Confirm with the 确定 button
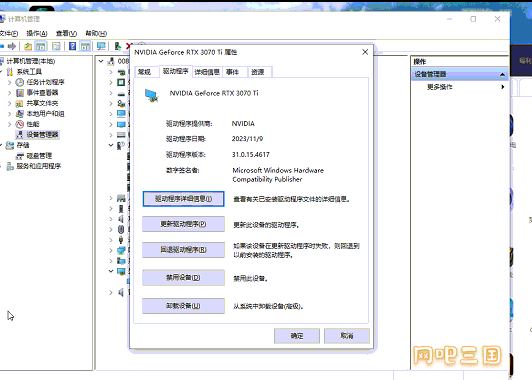Image resolution: width=532 pixels, height=380 pixels. (x=297, y=336)
